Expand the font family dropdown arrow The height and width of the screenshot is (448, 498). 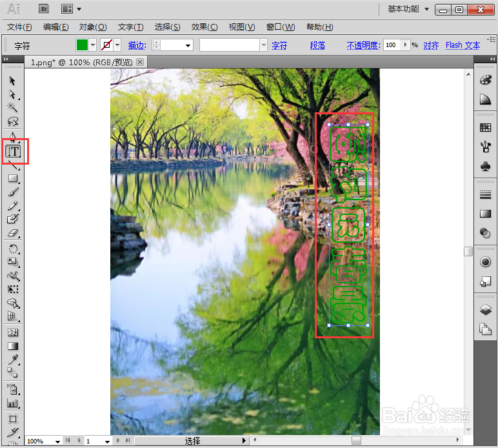264,45
